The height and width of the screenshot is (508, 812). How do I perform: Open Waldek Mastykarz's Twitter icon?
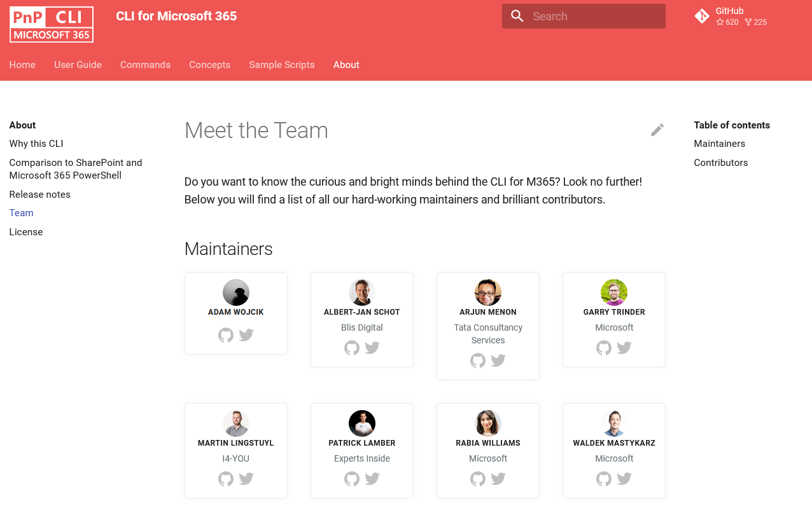point(624,479)
